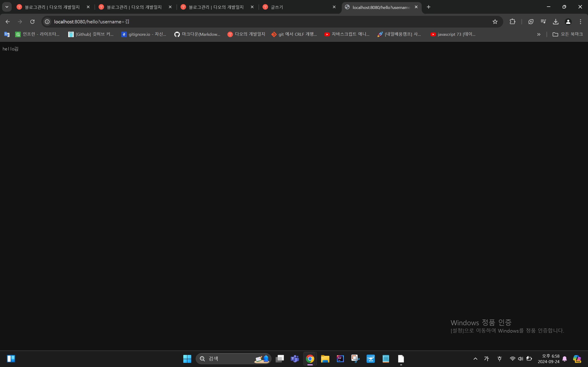The height and width of the screenshot is (367, 588).
Task: Open the tab search dropdown arrow
Action: coord(7,7)
